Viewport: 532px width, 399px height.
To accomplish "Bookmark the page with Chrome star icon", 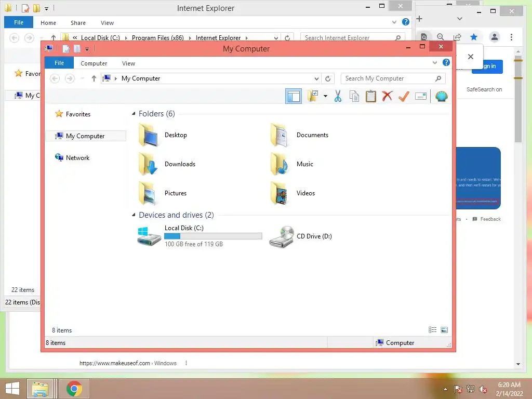I will pyautogui.click(x=474, y=37).
